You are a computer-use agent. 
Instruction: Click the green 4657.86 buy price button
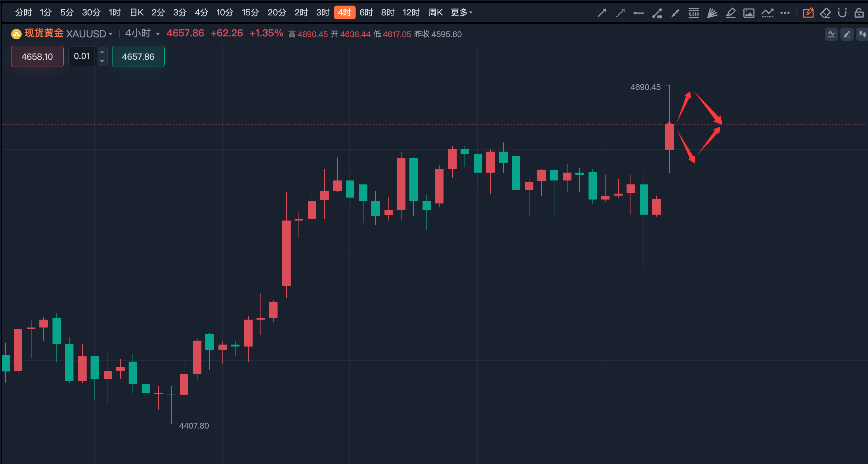(138, 57)
